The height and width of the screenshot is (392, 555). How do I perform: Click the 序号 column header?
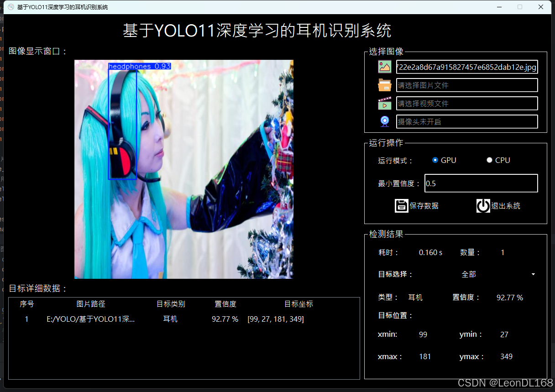27,304
